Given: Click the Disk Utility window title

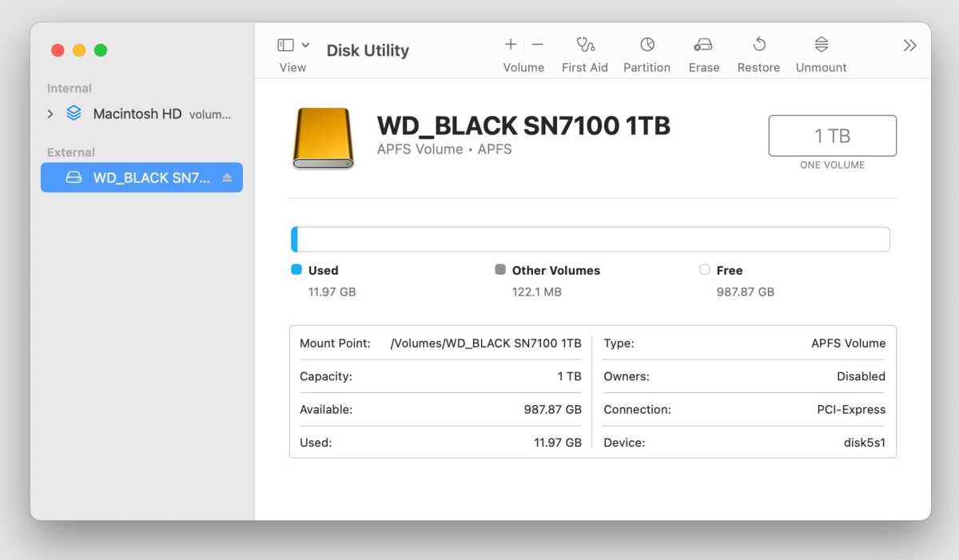Looking at the screenshot, I should [x=368, y=50].
